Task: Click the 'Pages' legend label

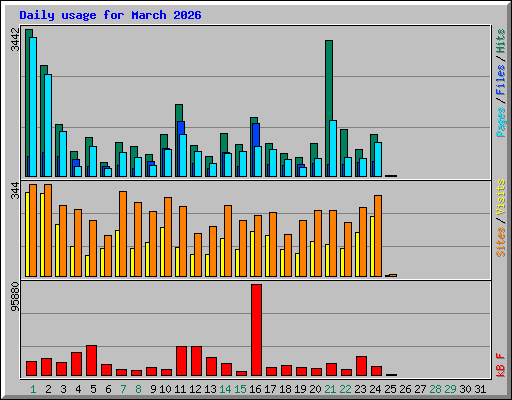Action: (501, 122)
